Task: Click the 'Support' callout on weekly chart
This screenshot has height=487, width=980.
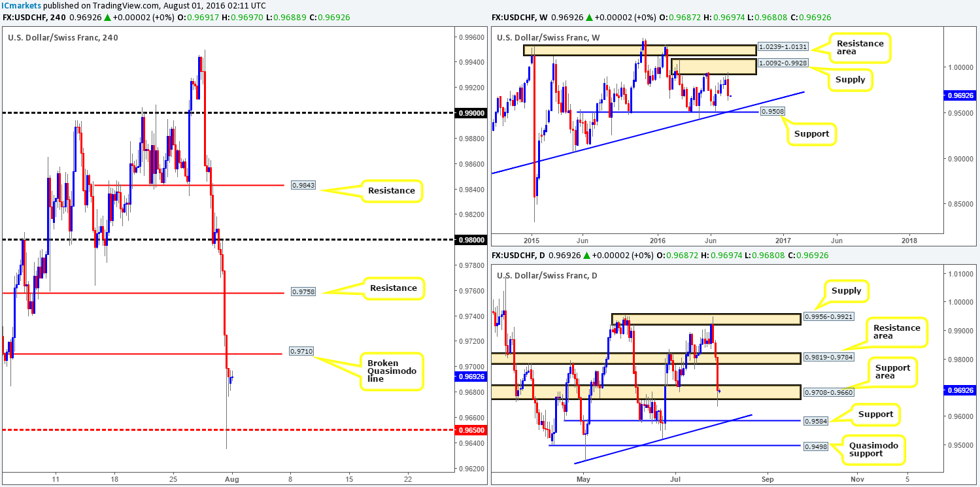Action: [813, 134]
